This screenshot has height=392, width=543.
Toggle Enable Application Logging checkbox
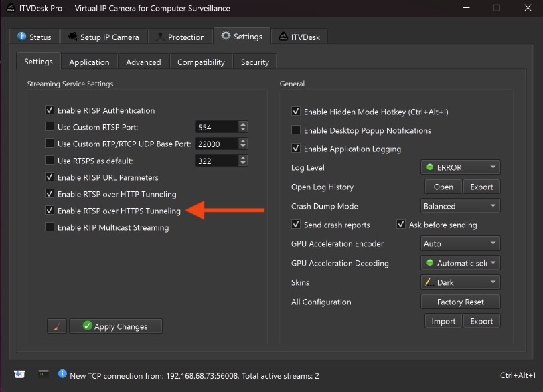pos(296,148)
